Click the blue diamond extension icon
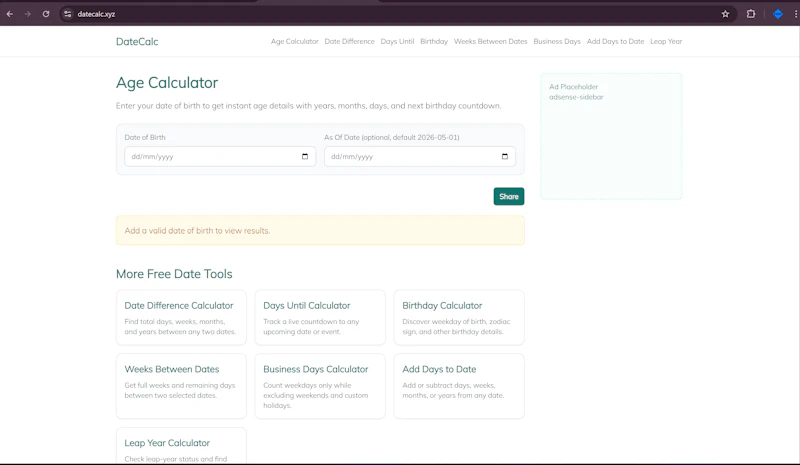The image size is (800, 465). click(x=778, y=14)
